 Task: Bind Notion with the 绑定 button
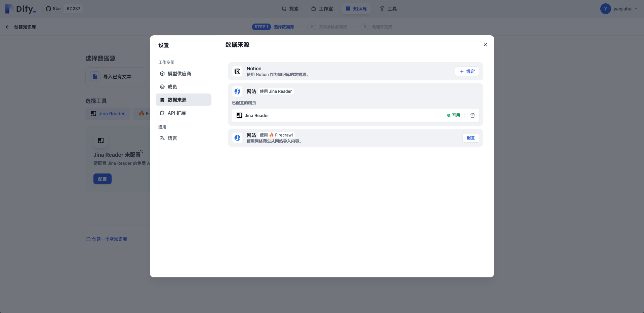tap(467, 71)
